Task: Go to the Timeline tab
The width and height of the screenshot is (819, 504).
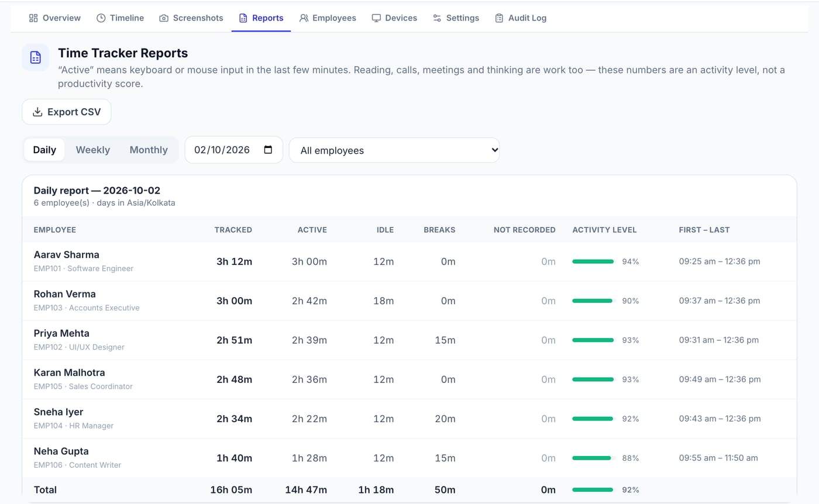Action: 120,18
